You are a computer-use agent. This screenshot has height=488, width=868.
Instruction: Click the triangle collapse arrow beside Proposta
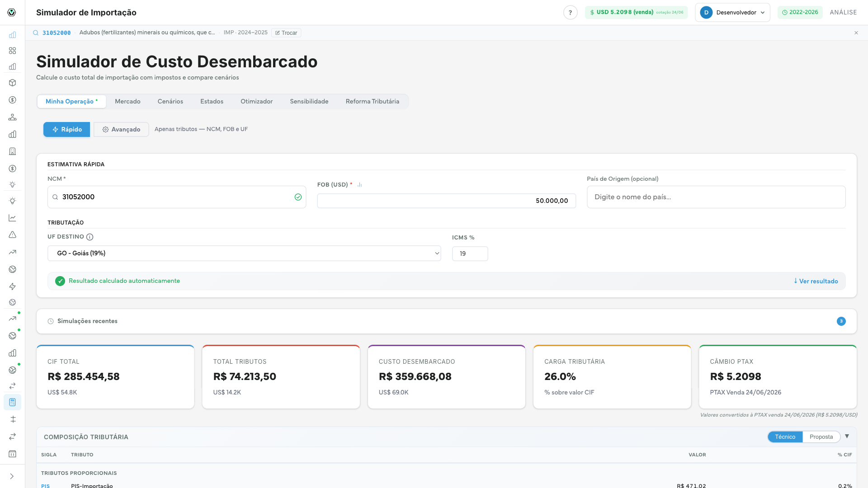point(847,436)
